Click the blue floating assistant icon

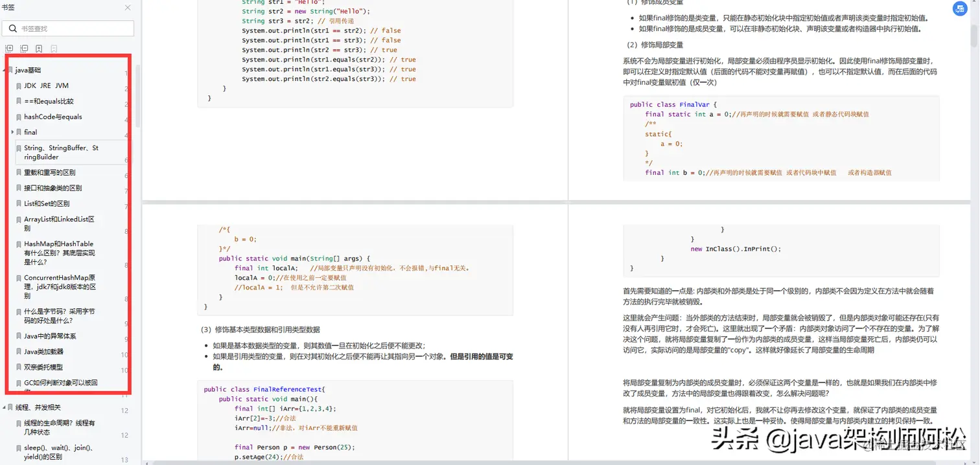pos(960,9)
